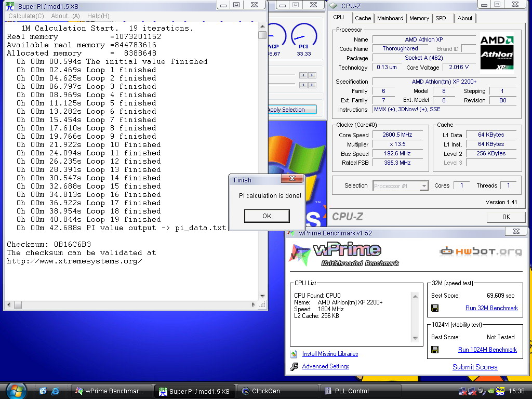Expand the Processor #1 selection dropdown

(x=423, y=186)
